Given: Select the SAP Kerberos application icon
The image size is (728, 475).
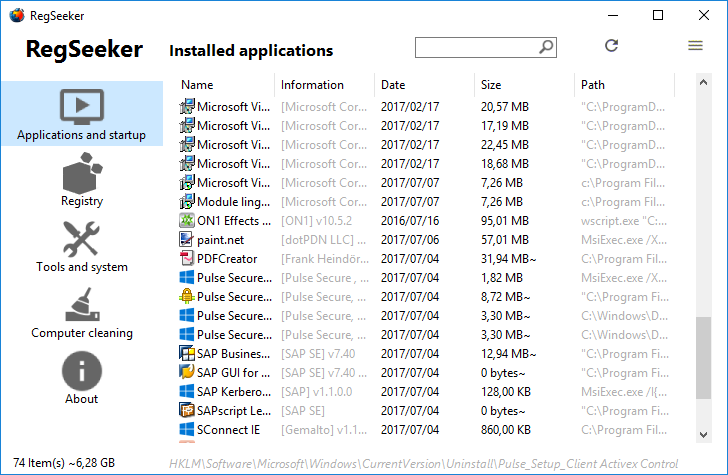Looking at the screenshot, I should pos(187,391).
